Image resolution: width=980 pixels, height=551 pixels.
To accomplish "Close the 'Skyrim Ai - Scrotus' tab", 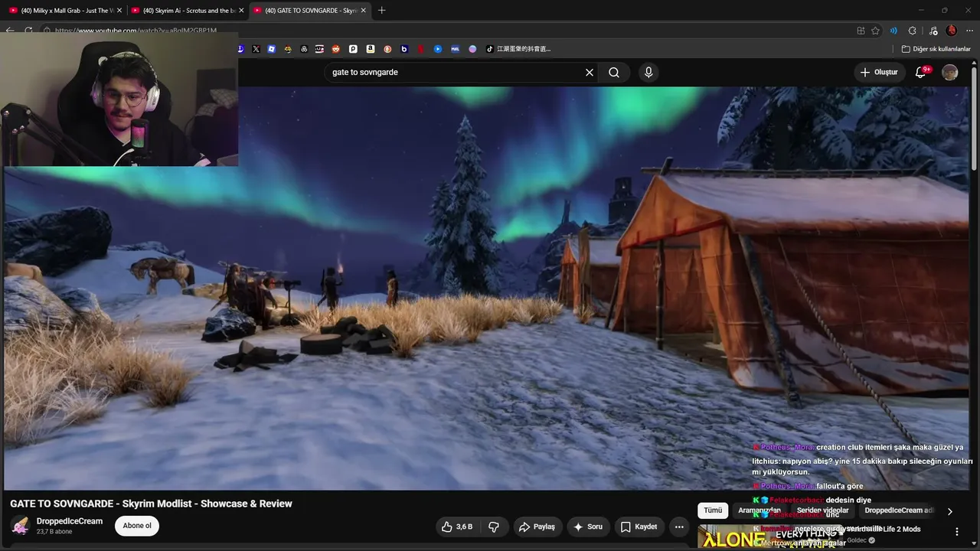I will (x=241, y=10).
